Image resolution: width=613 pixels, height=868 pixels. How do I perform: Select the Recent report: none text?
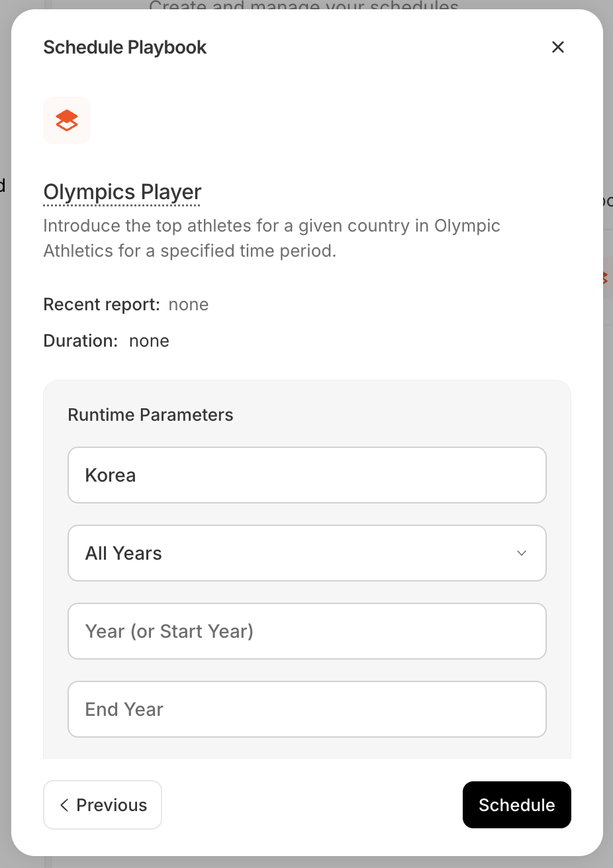[126, 304]
